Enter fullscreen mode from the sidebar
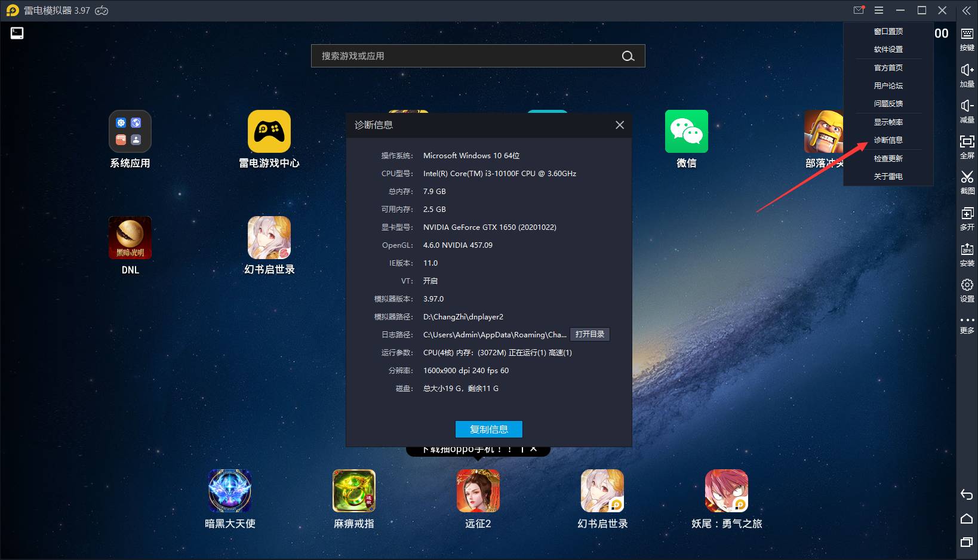The image size is (978, 560). tap(967, 142)
